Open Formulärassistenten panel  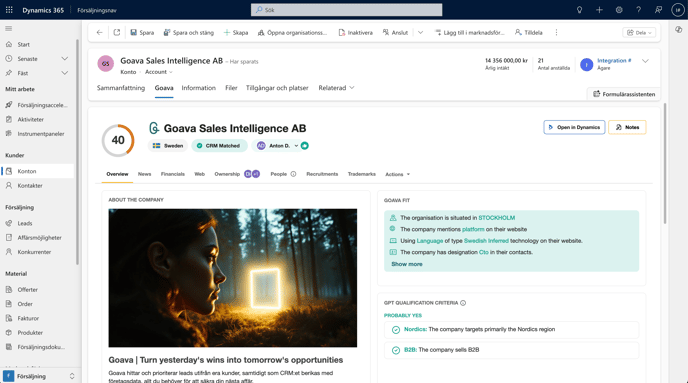click(x=624, y=94)
